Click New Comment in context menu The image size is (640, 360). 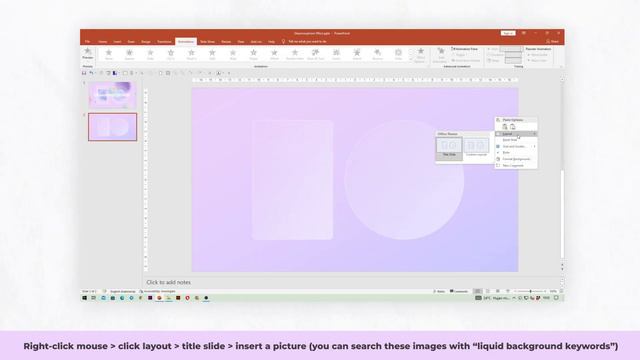point(516,166)
